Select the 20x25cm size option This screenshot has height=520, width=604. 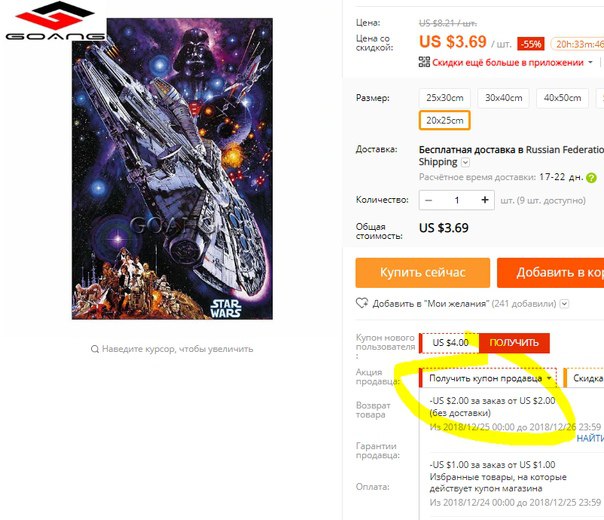[x=445, y=121]
